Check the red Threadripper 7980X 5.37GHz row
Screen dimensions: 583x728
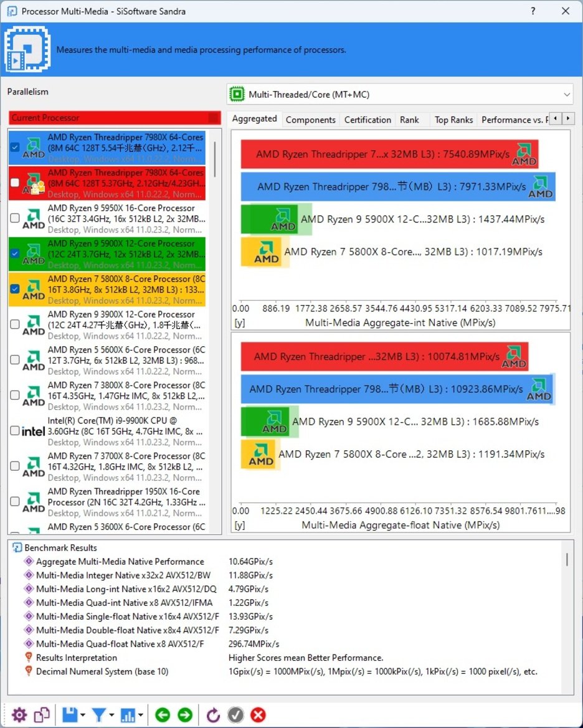15,182
